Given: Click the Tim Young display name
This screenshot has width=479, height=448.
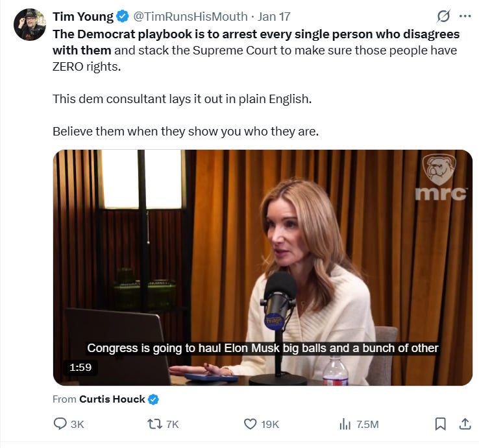Looking at the screenshot, I should tap(83, 16).
